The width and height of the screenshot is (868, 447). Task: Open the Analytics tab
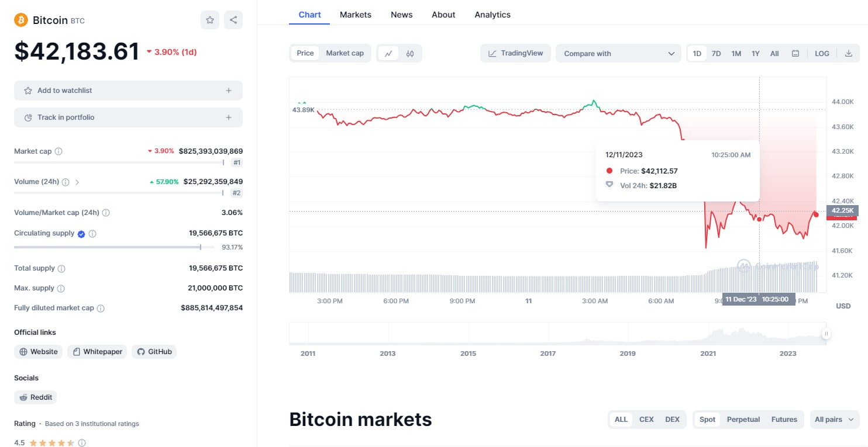pos(492,15)
